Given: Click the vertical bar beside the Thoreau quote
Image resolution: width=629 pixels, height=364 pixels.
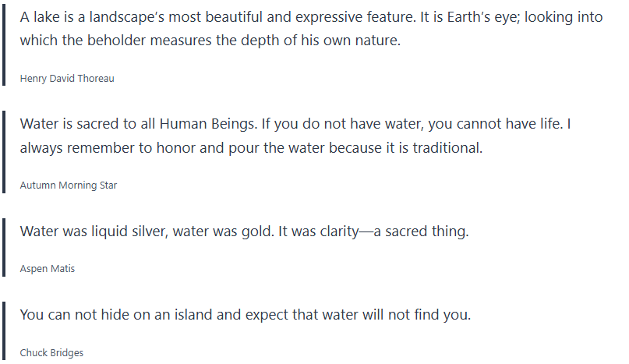Looking at the screenshot, I should point(3,48).
